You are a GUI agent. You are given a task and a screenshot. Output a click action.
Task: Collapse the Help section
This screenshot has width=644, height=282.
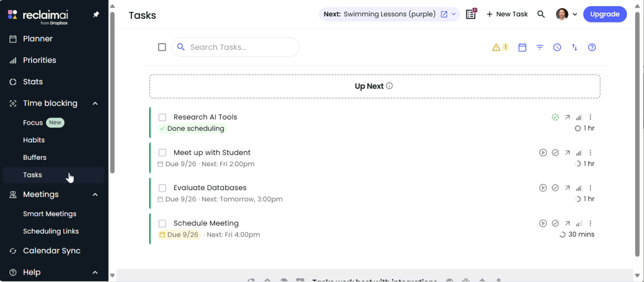96,272
